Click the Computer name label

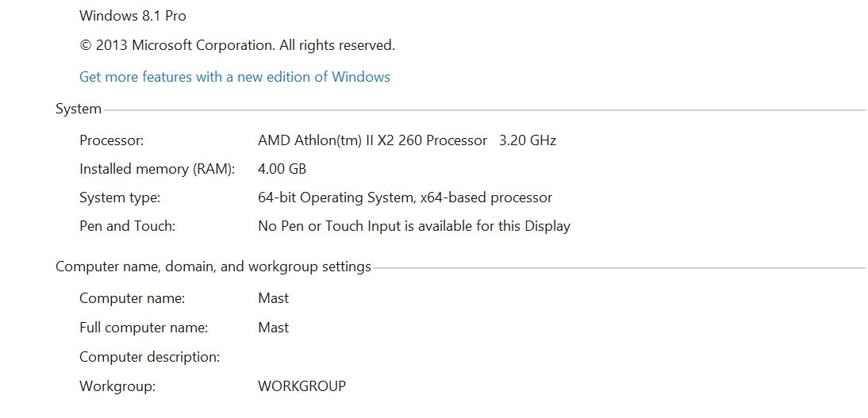pyautogui.click(x=132, y=298)
